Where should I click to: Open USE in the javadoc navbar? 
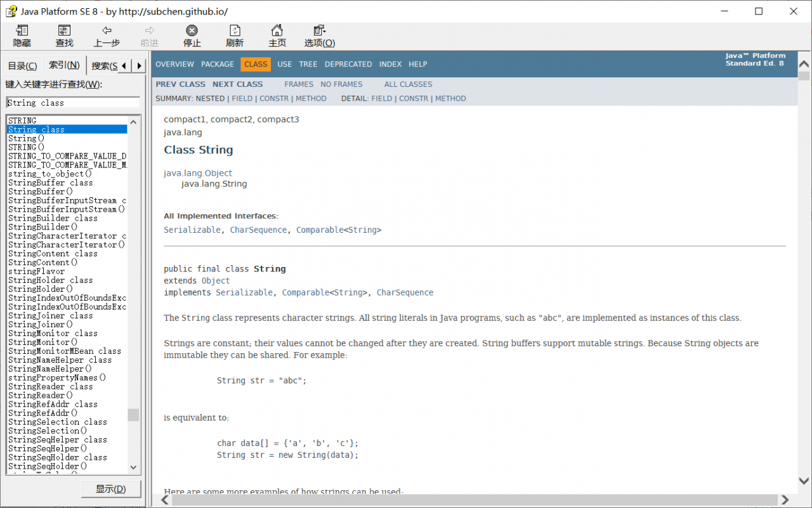coord(285,64)
